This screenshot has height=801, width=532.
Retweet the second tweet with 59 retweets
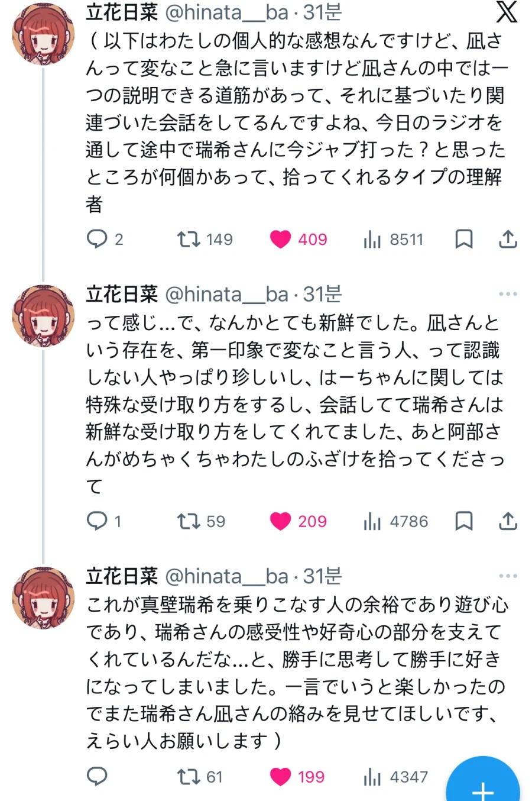[189, 521]
